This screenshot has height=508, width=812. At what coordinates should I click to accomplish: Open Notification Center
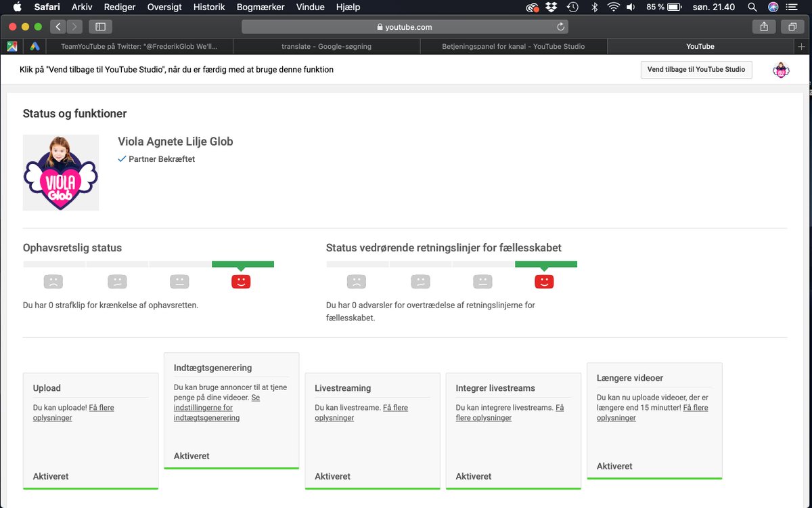point(792,7)
